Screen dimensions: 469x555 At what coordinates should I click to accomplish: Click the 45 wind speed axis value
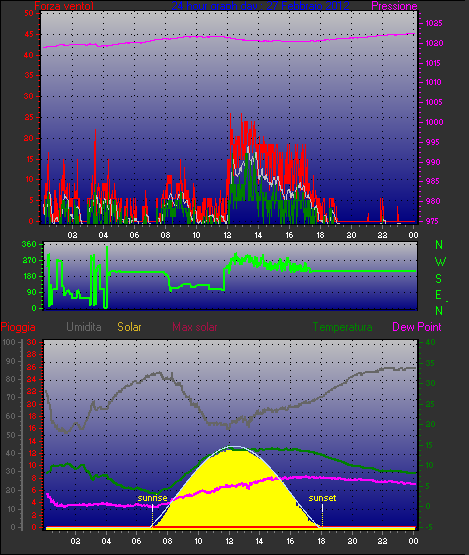coord(29,34)
